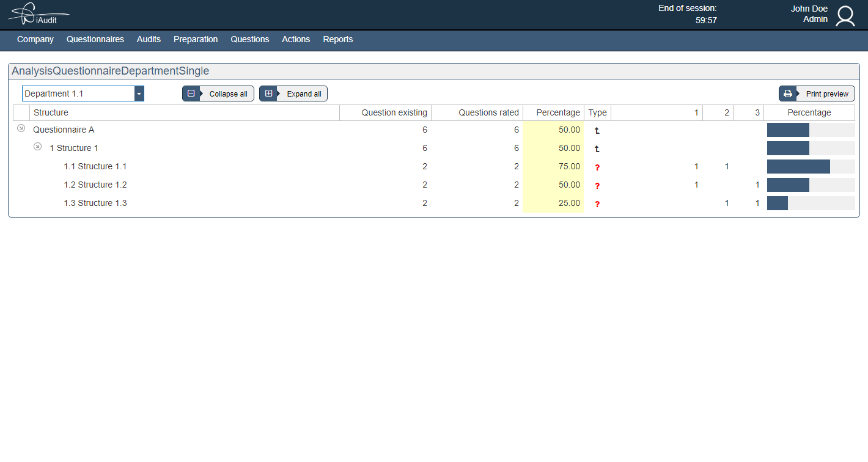Click the red question mark for Structure 1.1
The height and width of the screenshot is (462, 868).
[597, 167]
